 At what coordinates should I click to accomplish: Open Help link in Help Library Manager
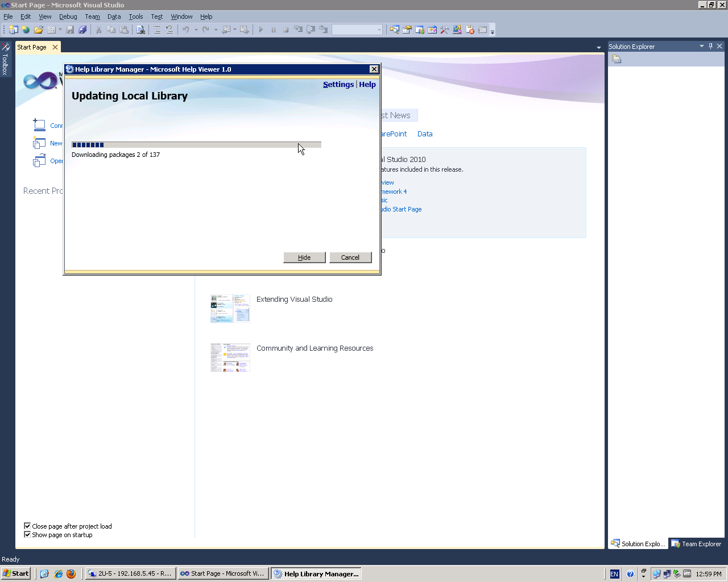tap(367, 84)
